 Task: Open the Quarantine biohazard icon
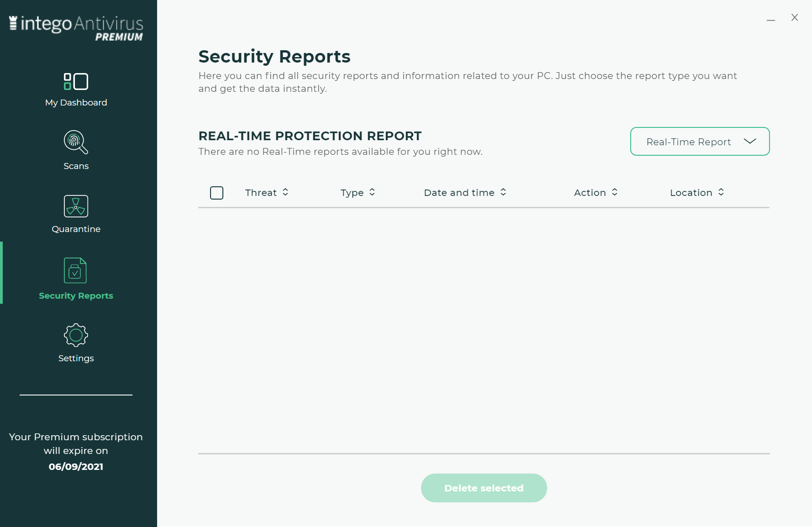pyautogui.click(x=76, y=206)
